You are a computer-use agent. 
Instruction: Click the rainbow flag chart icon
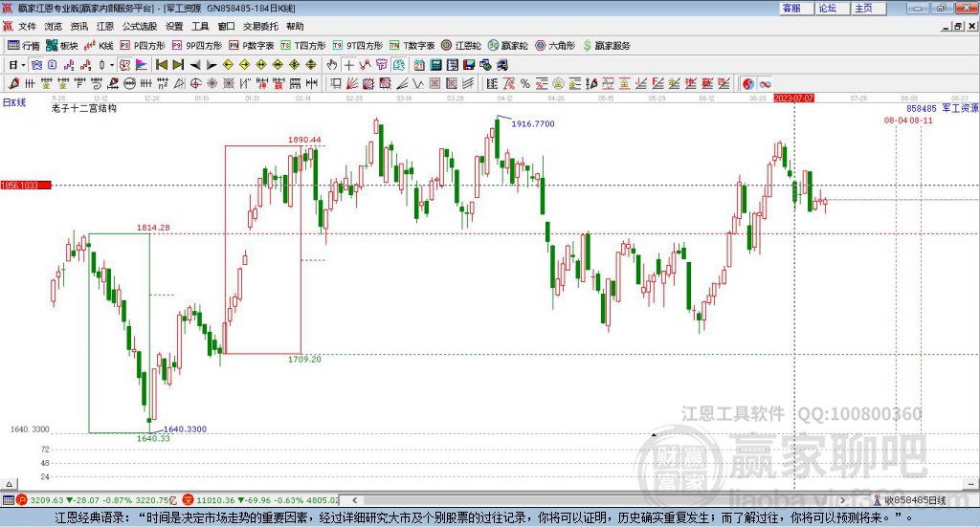[142, 65]
